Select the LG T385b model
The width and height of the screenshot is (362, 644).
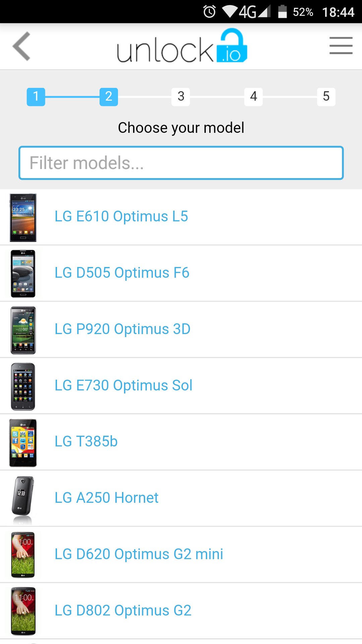tap(86, 441)
